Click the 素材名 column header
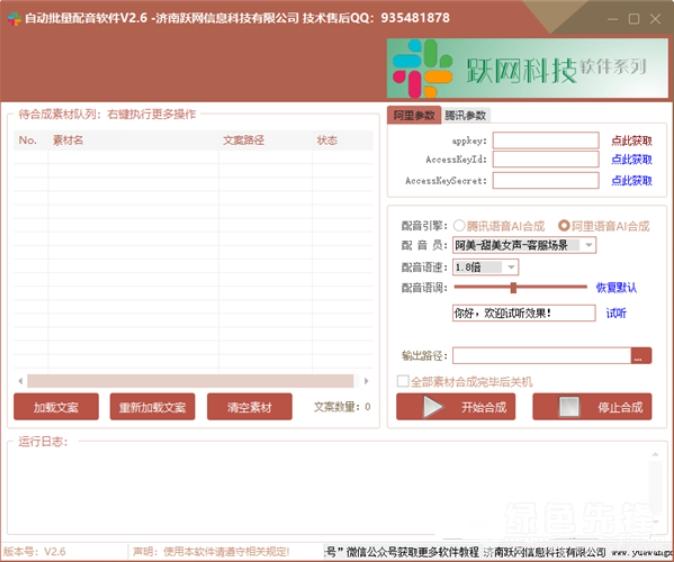Viewport: 674px width, 562px height. pos(133,140)
